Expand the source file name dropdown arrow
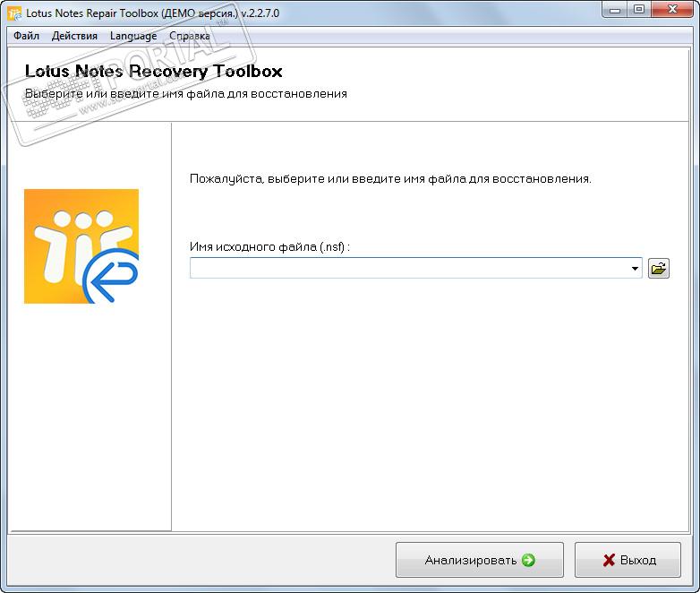 pos(635,268)
